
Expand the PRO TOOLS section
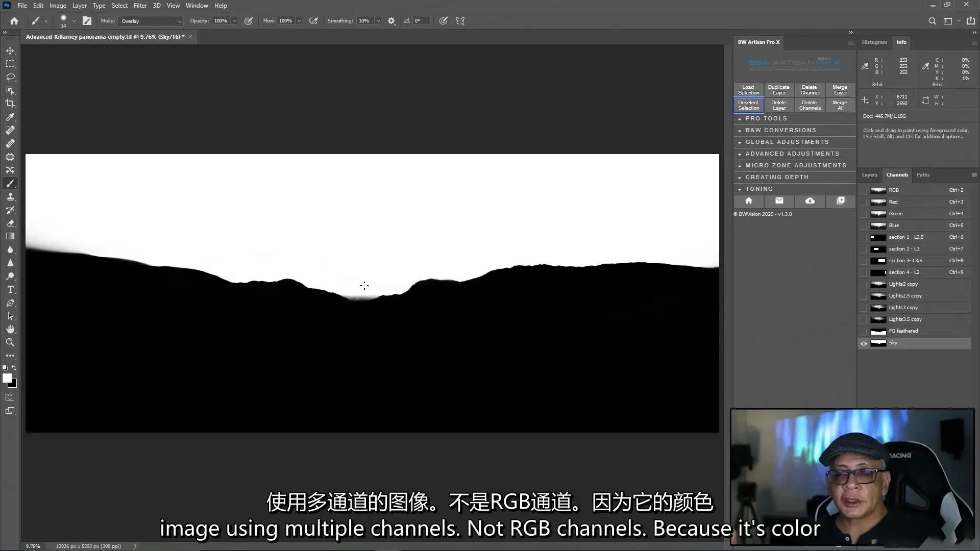[x=794, y=118]
